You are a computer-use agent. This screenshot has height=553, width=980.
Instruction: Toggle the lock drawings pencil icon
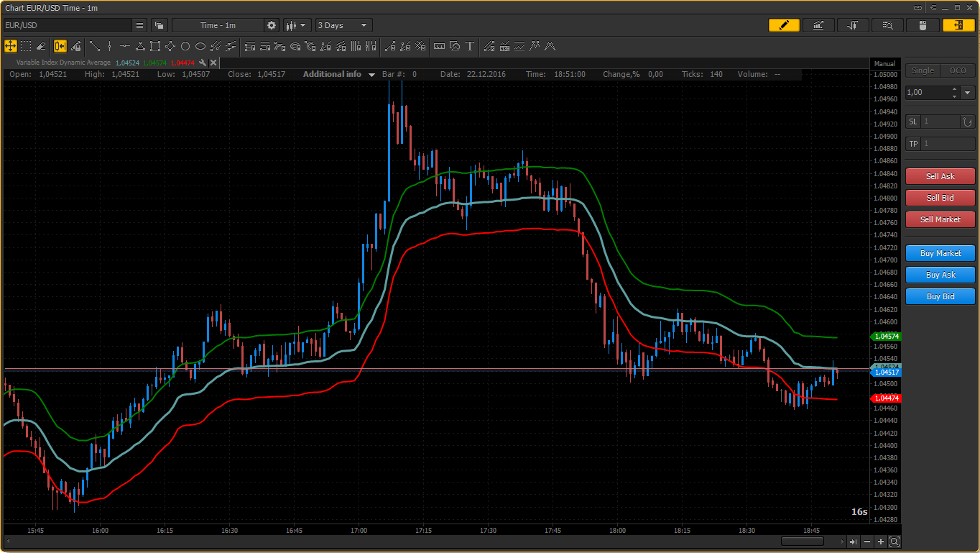75,46
